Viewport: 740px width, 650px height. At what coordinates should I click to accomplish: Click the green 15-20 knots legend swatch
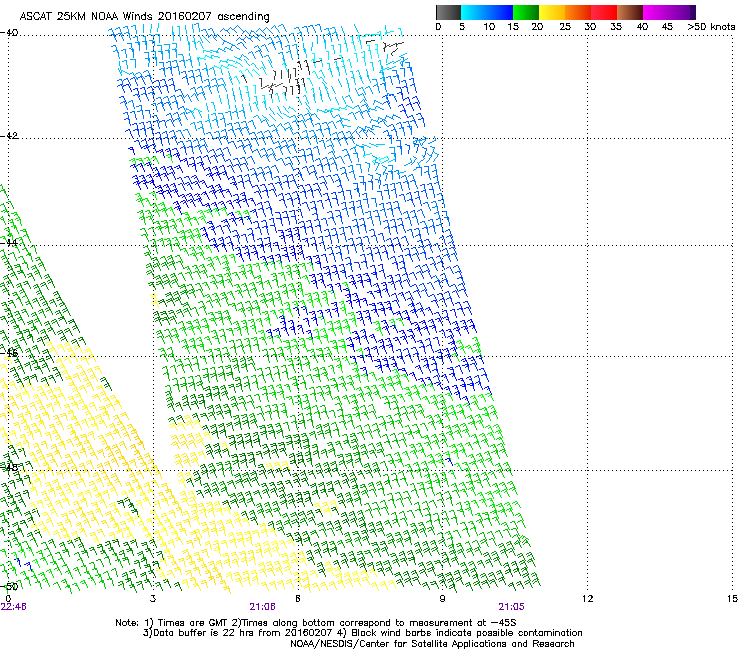pyautogui.click(x=526, y=12)
